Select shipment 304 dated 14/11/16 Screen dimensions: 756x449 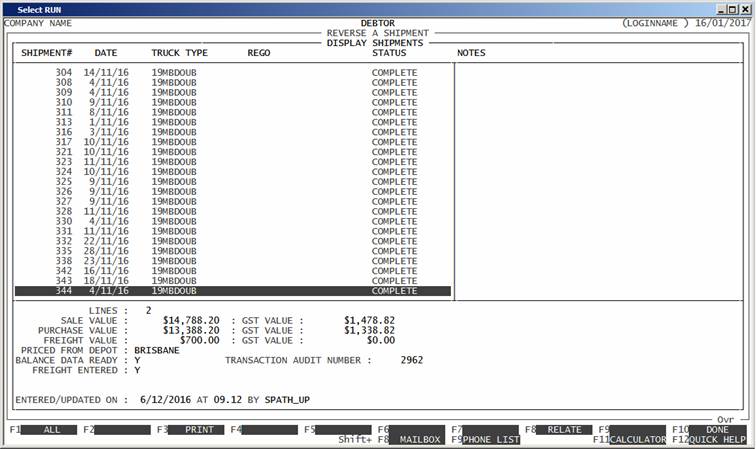233,73
